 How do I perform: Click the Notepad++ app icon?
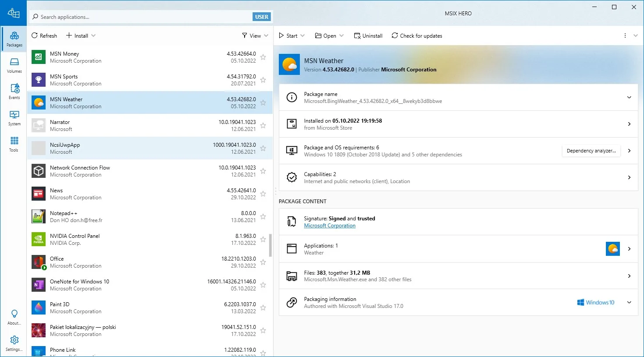(x=39, y=216)
